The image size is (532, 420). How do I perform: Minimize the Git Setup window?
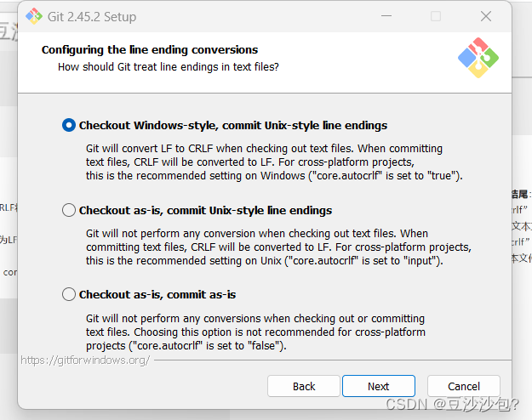[386, 16]
